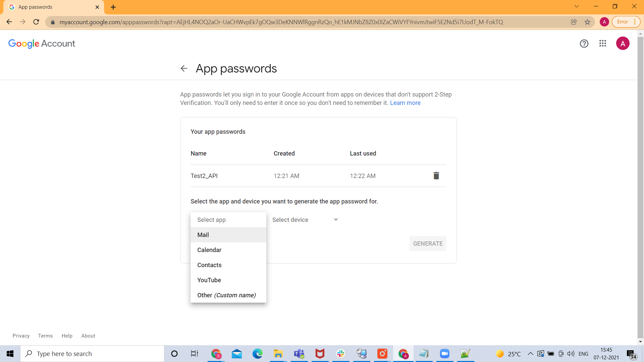Image resolution: width=644 pixels, height=362 pixels.
Task: View site information lock icon
Action: [x=53, y=22]
